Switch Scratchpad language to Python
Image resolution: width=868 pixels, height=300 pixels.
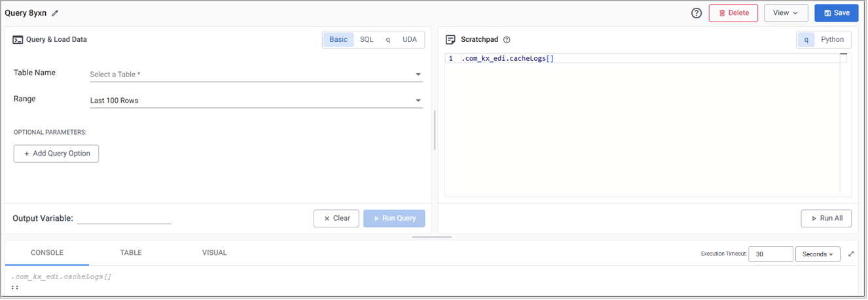[x=832, y=40]
